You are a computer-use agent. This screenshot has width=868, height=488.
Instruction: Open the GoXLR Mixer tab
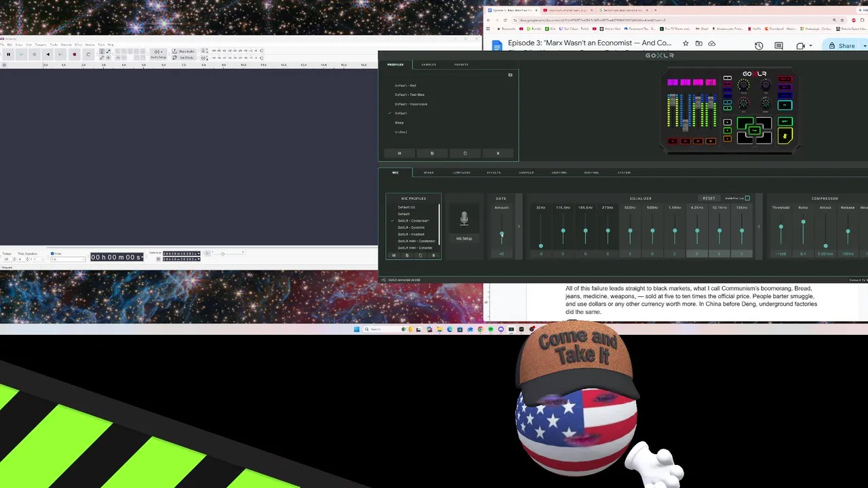[x=429, y=172]
